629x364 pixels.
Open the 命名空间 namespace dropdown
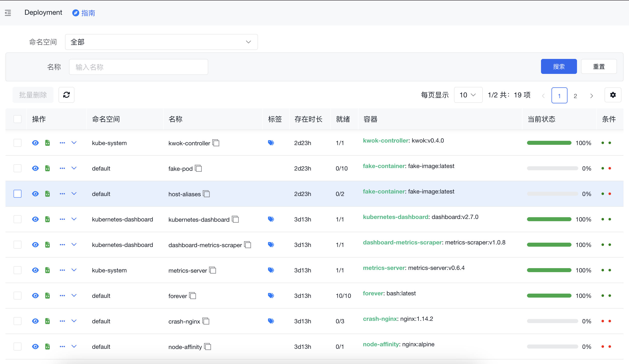[x=161, y=42]
